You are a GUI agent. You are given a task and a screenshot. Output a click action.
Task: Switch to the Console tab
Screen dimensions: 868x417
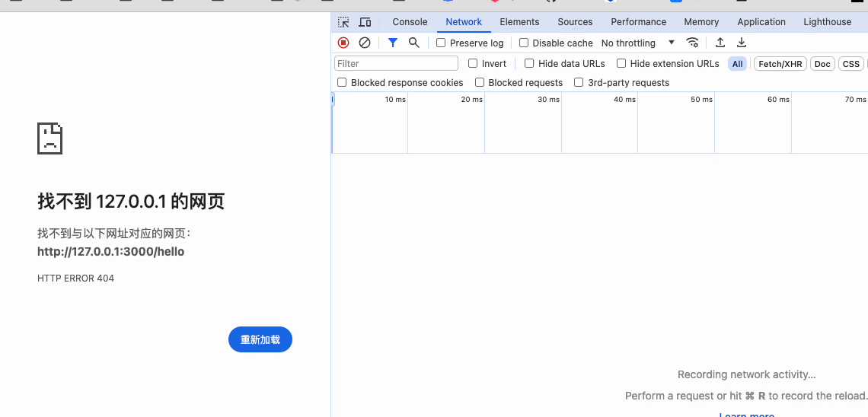coord(410,22)
